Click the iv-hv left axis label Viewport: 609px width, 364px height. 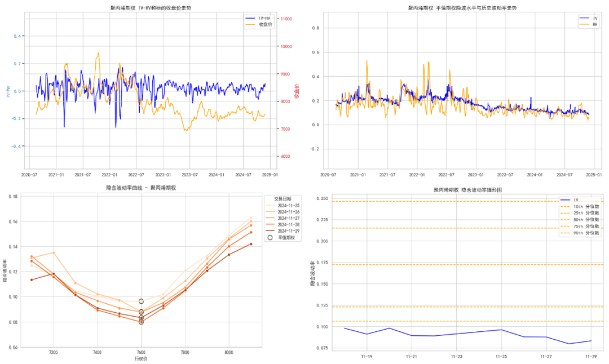click(x=7, y=91)
